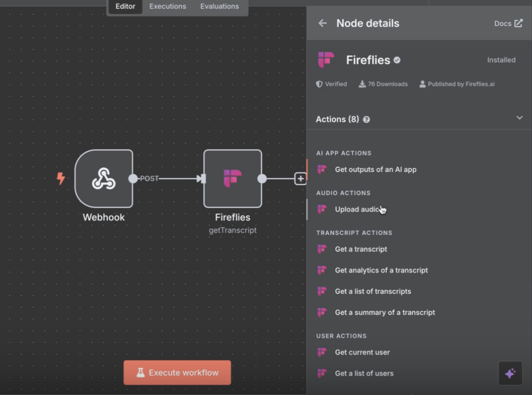The image size is (532, 395).
Task: Open the AI assistant sparkle button
Action: [510, 373]
